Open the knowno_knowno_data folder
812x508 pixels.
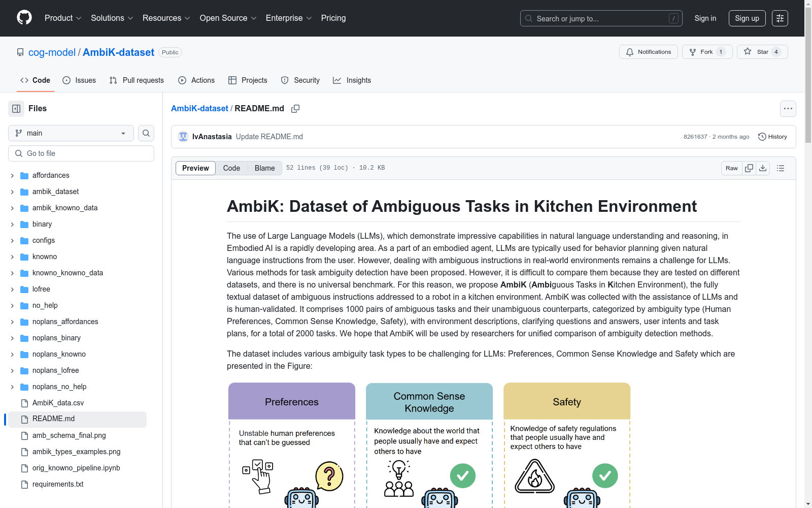click(67, 273)
